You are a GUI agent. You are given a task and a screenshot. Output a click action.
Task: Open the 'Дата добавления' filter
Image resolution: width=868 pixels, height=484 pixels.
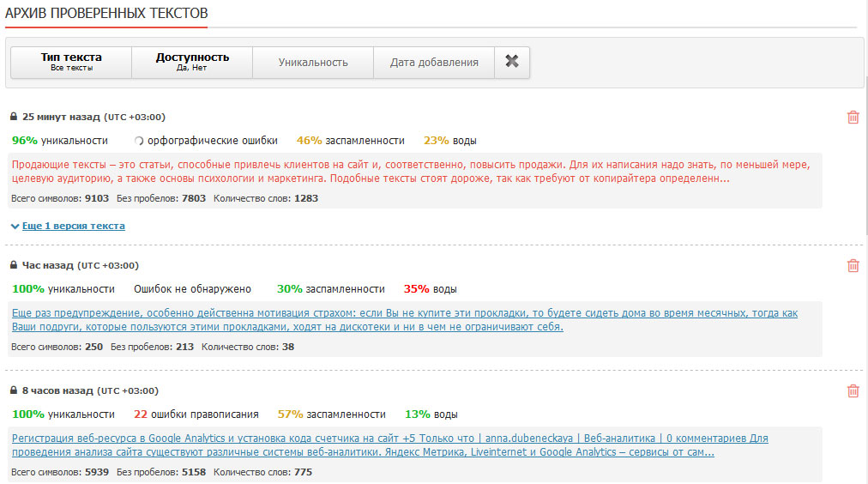[434, 62]
